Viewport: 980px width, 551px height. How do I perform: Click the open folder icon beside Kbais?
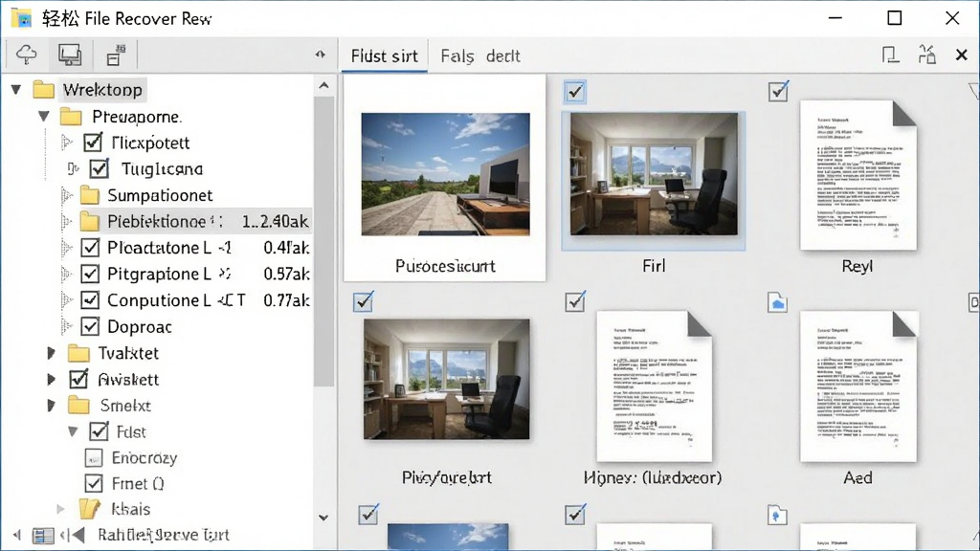pyautogui.click(x=89, y=509)
